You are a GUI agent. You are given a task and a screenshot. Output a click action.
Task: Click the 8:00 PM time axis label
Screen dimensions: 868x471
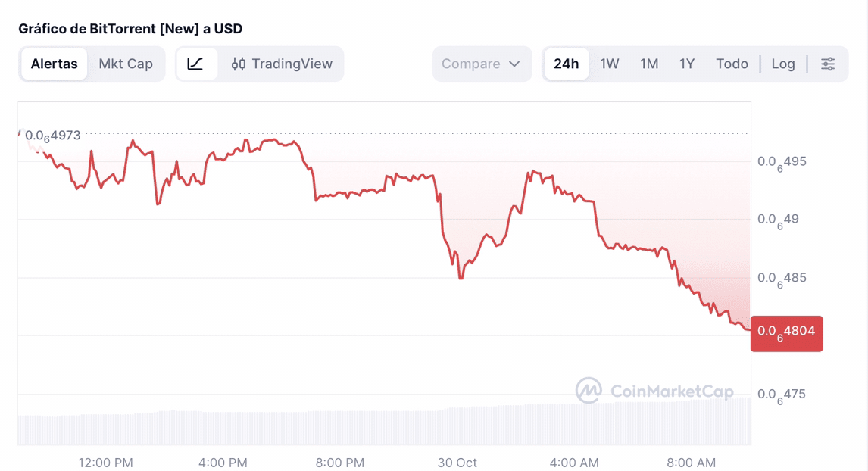pos(340,462)
